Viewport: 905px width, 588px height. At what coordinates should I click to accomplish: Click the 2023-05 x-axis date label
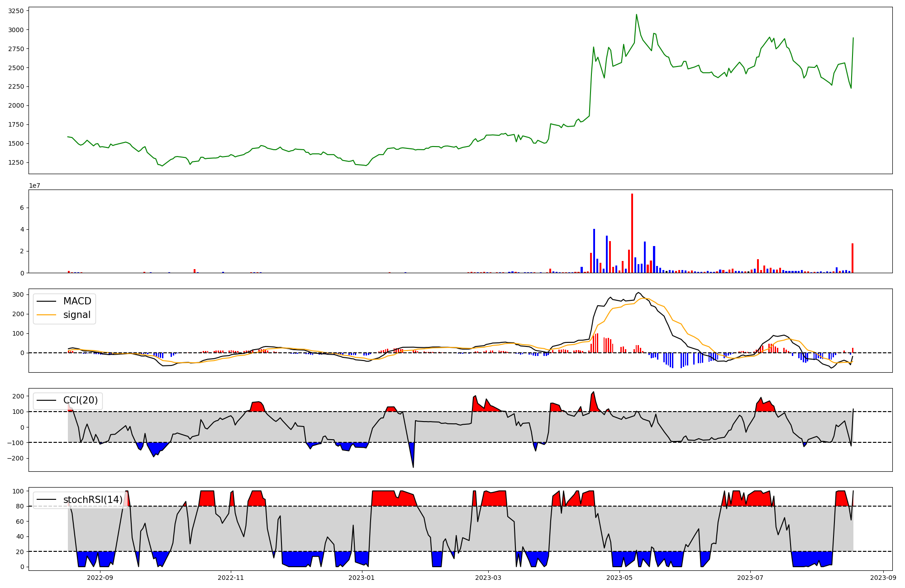(x=619, y=578)
